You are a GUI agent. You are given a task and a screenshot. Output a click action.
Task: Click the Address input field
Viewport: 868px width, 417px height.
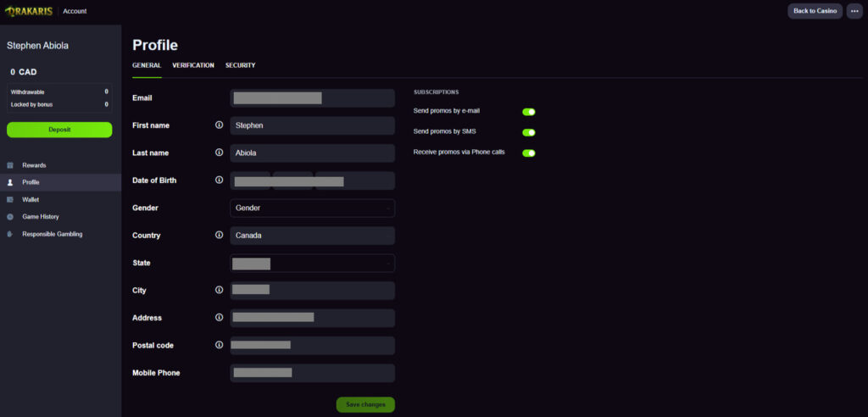click(x=312, y=318)
